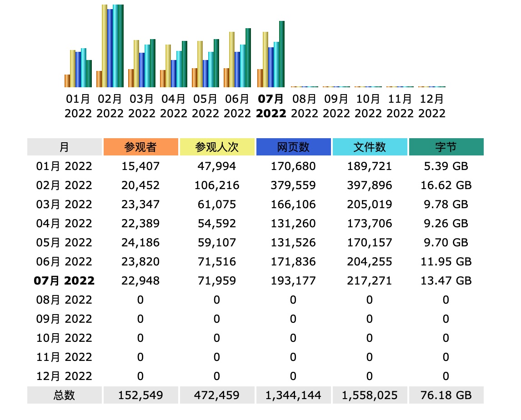The width and height of the screenshot is (521, 420).
Task: Click the tall yellow bar for 02月 in the chart
Action: [x=105, y=45]
